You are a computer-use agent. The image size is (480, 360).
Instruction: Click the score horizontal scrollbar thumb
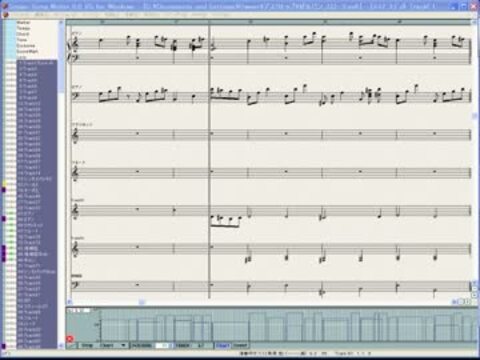coord(142,302)
